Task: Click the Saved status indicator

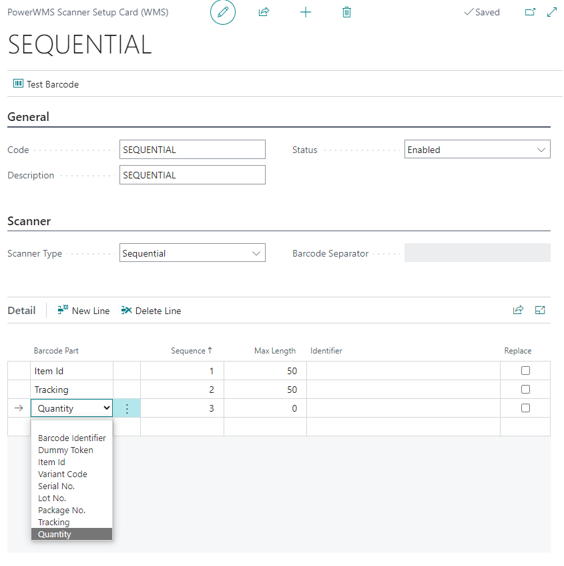Action: click(482, 12)
